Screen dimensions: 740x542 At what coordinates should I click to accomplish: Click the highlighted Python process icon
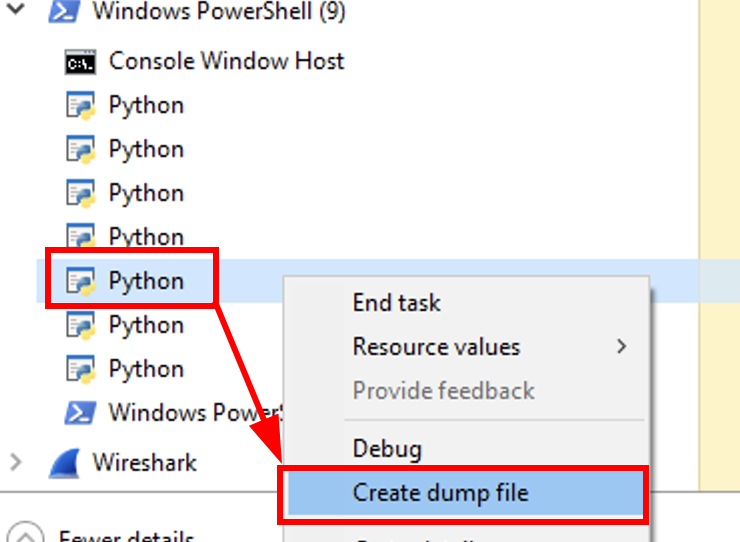coord(80,282)
